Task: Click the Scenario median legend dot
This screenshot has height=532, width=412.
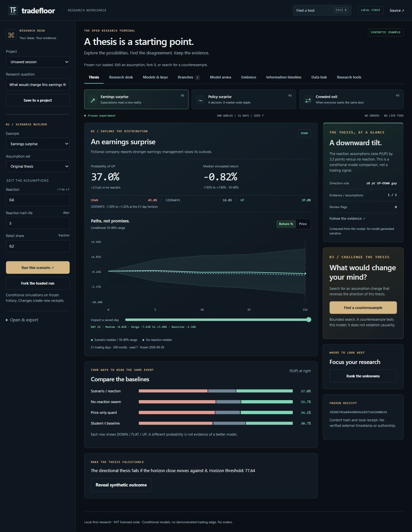Action: coord(92,340)
